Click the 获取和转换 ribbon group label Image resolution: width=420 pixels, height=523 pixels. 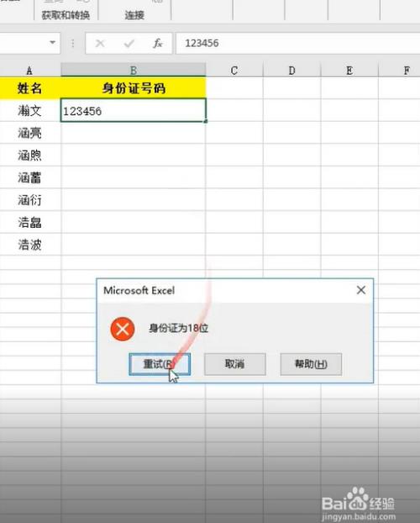pyautogui.click(x=66, y=15)
